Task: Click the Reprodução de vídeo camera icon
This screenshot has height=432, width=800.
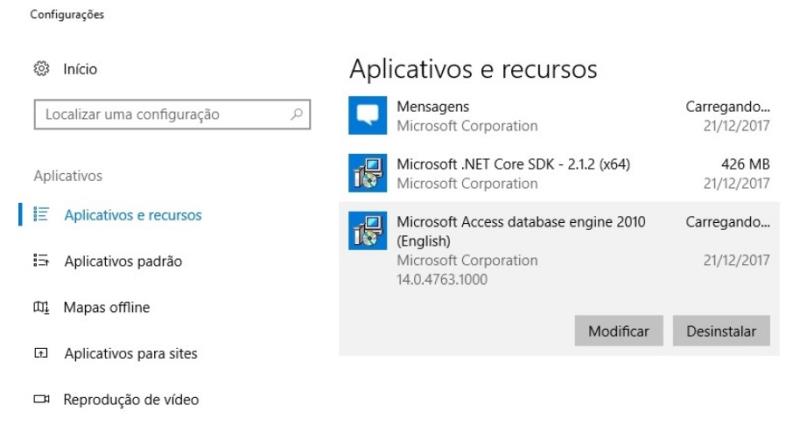Action: [x=42, y=400]
